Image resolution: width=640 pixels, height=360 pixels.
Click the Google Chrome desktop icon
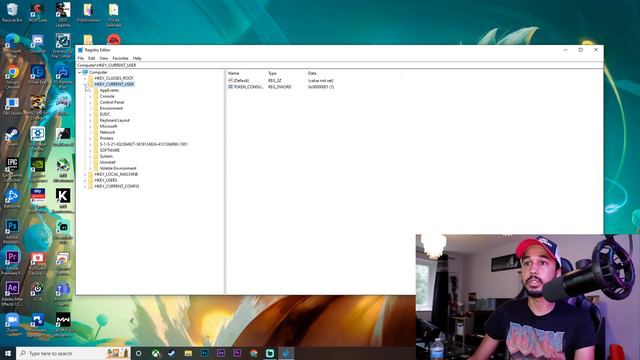(x=12, y=77)
